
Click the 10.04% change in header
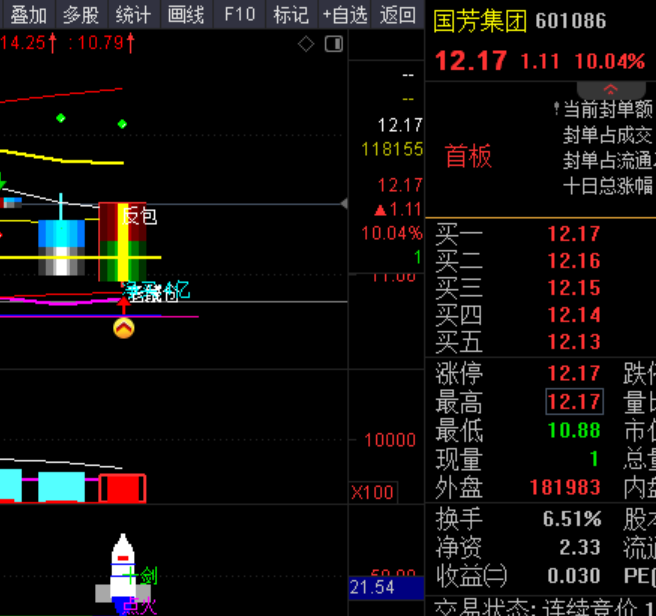coord(610,62)
